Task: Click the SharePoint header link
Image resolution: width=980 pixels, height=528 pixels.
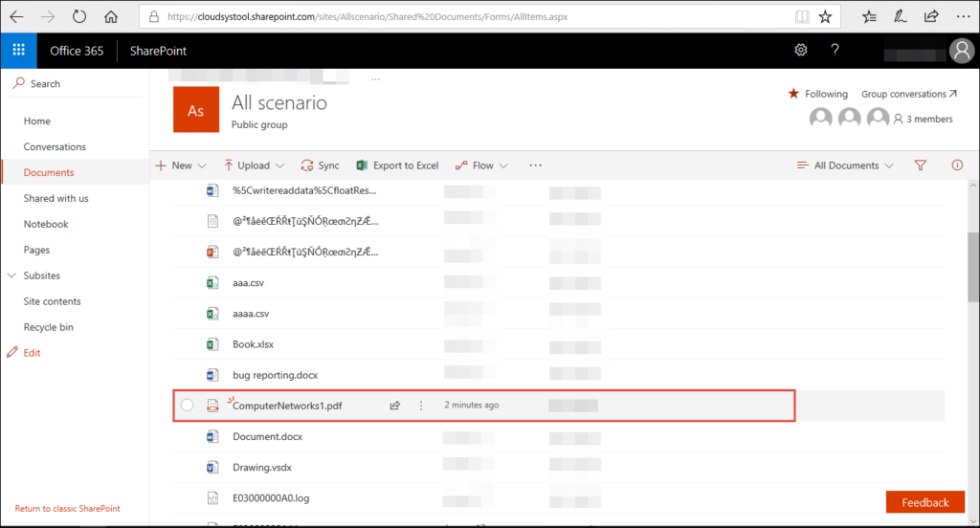Action: coord(158,51)
